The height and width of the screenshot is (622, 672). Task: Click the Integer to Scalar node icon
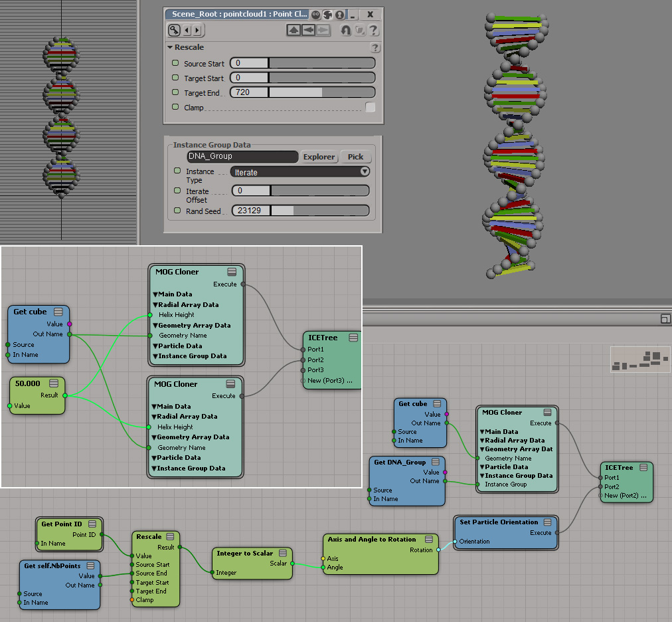tap(282, 553)
